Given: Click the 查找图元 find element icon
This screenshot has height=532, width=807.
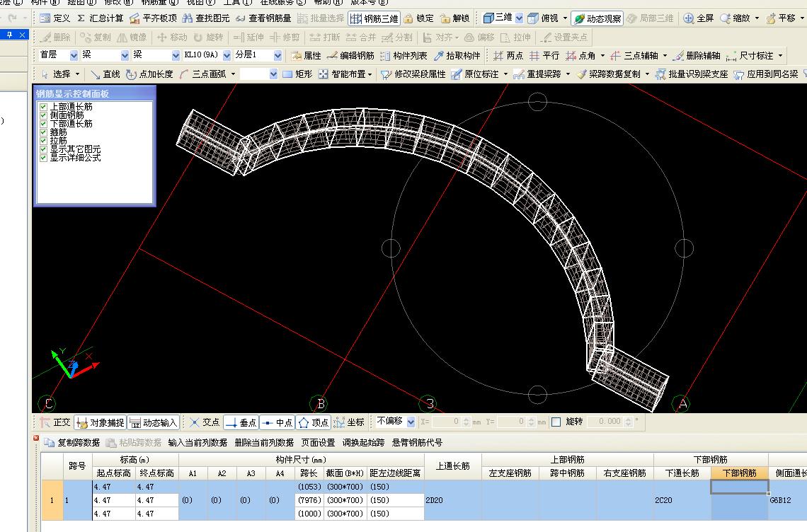Looking at the screenshot, I should pos(206,18).
